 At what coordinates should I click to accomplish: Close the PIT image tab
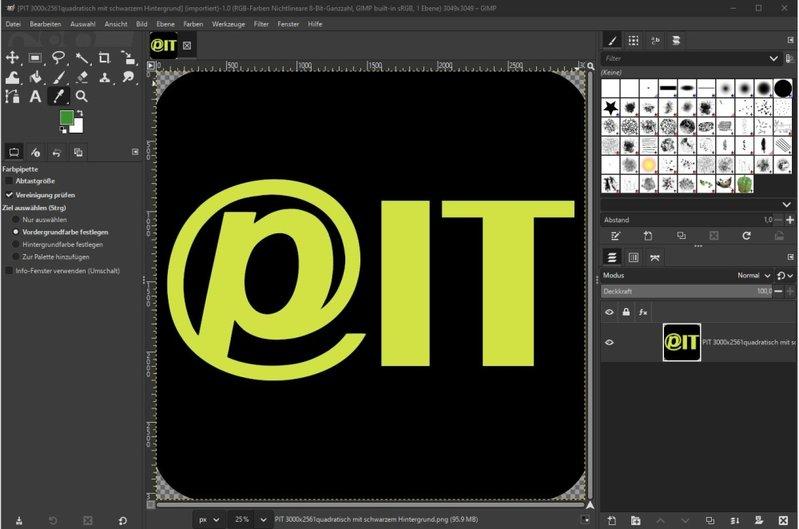click(187, 45)
